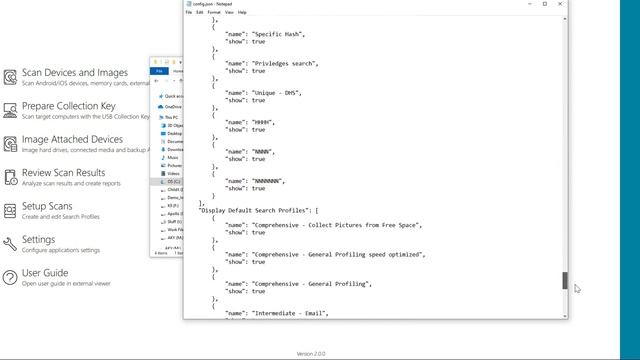The height and width of the screenshot is (360, 640).
Task: Select Documents folder in Explorer tree
Action: tap(172, 142)
